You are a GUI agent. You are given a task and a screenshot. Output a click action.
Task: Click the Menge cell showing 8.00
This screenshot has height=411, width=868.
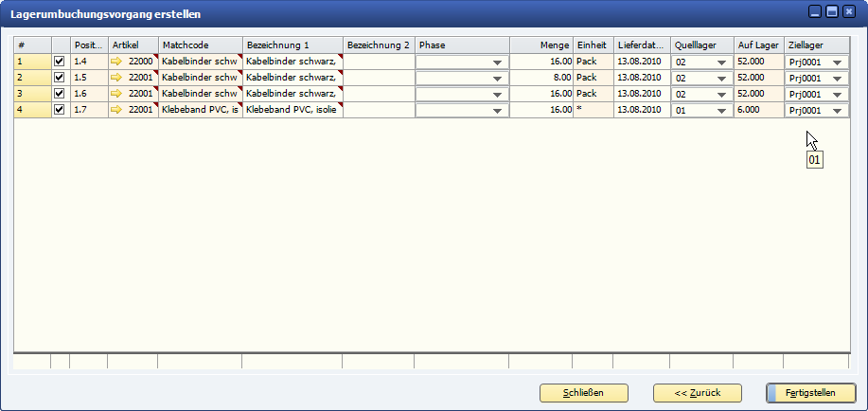(540, 78)
